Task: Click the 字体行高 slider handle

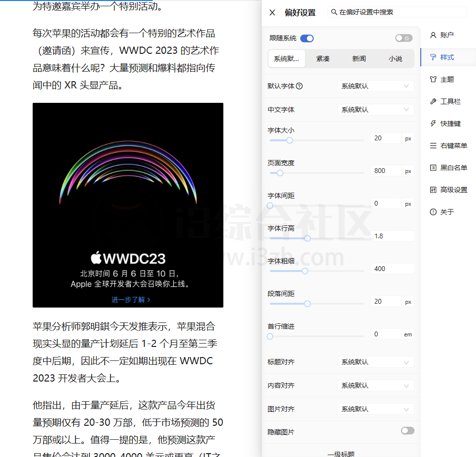Action: [x=307, y=238]
